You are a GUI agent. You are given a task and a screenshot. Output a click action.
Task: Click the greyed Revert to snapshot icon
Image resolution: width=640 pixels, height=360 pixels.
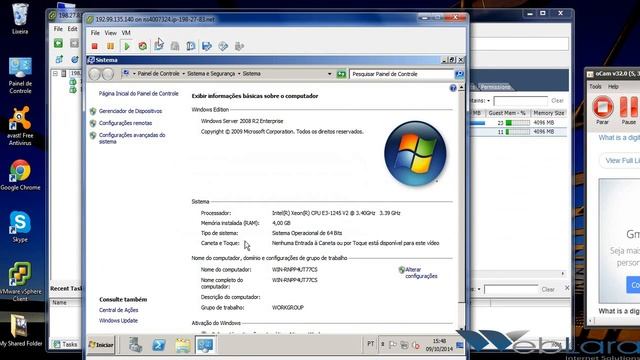pyautogui.click(x=175, y=46)
